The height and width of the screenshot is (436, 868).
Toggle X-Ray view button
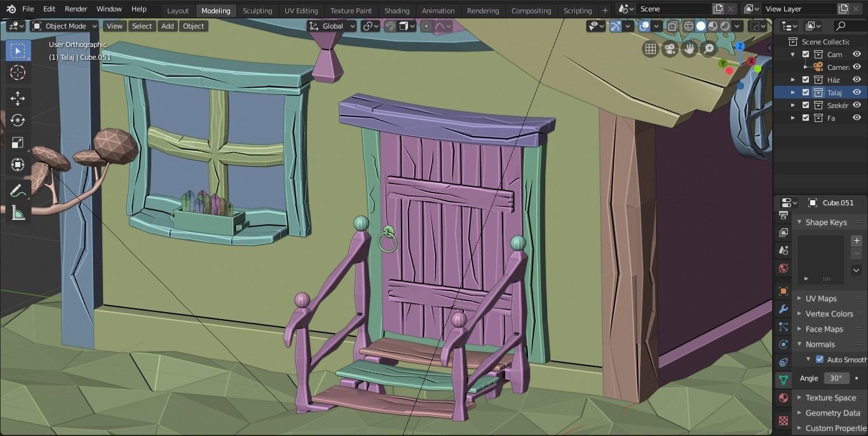[x=672, y=26]
